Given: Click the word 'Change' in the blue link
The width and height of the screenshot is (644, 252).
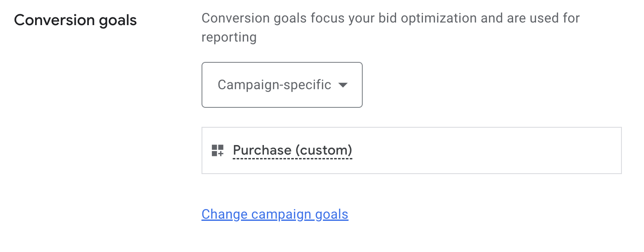Looking at the screenshot, I should [224, 214].
